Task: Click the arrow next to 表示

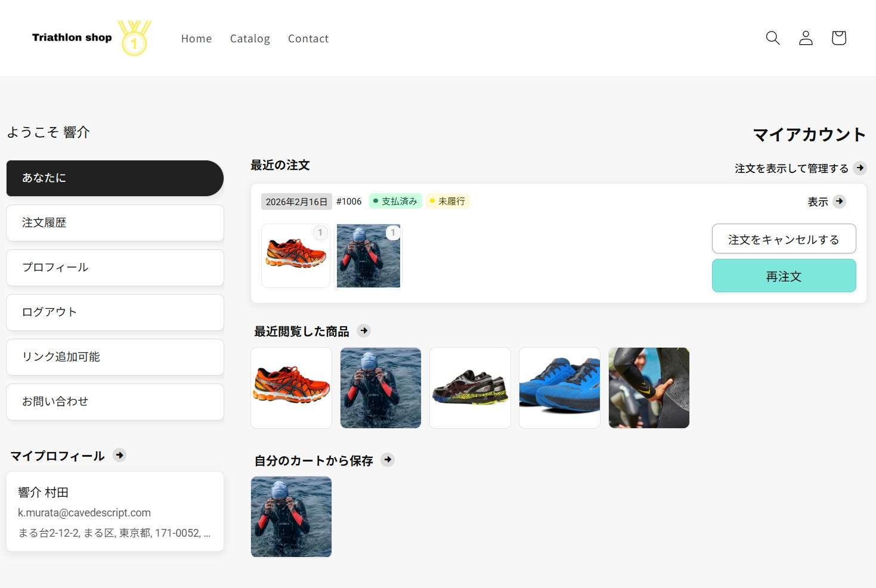Action: pos(839,202)
